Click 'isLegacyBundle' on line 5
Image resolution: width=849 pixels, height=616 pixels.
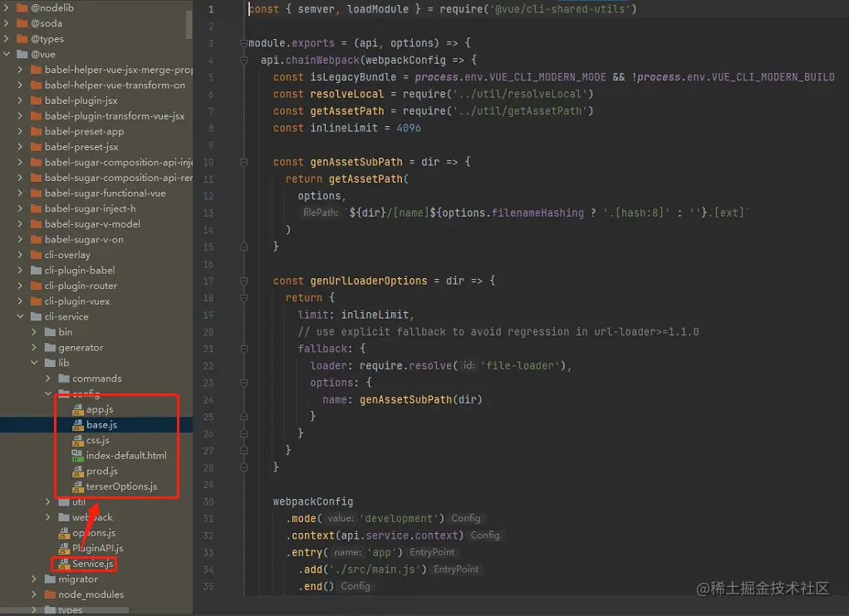pos(353,77)
